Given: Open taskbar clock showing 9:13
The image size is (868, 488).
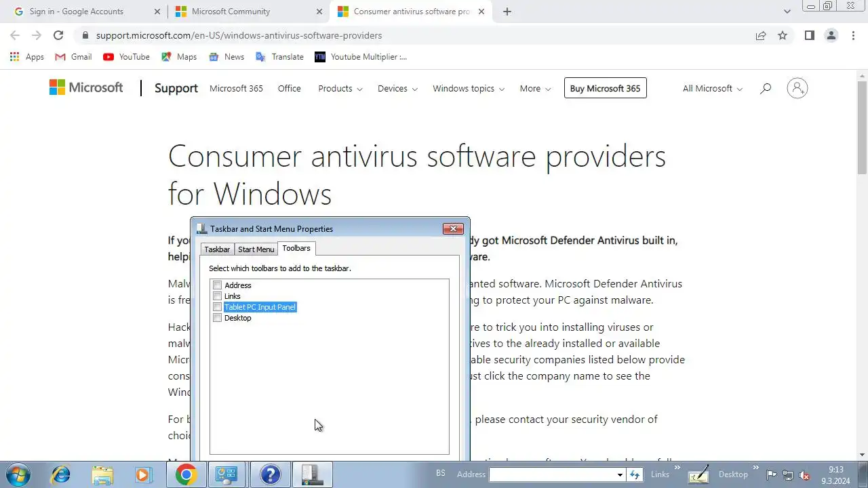Looking at the screenshot, I should pos(836,475).
